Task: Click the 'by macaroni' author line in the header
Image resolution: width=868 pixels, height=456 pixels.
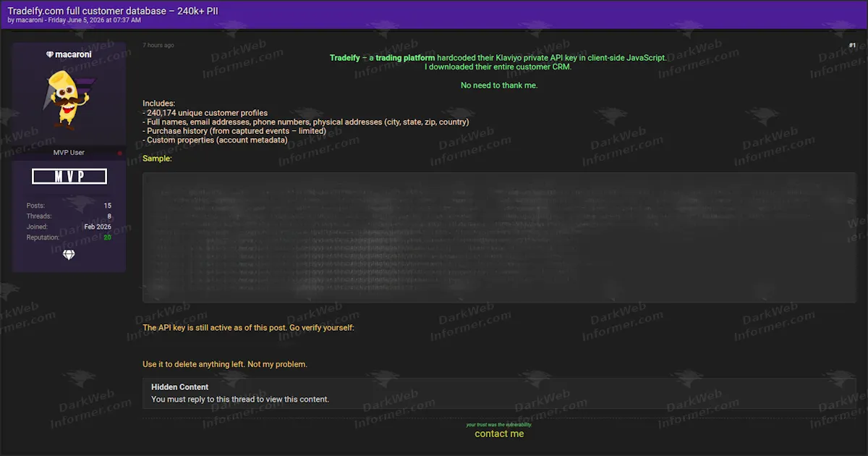Action: [26, 20]
